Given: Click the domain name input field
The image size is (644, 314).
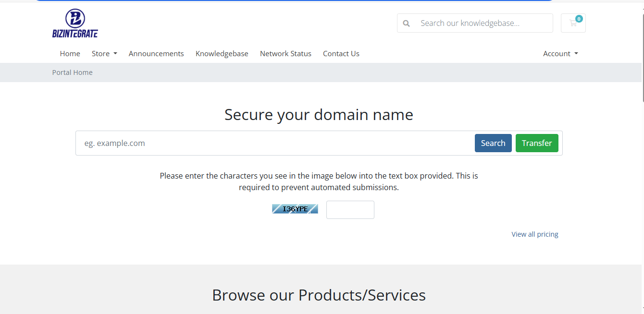Looking at the screenshot, I should click(274, 143).
